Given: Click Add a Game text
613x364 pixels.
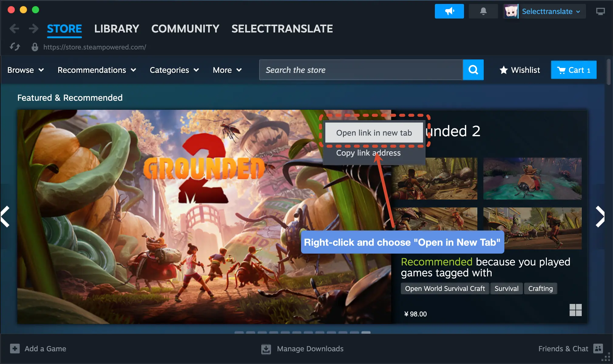Looking at the screenshot, I should (x=45, y=349).
